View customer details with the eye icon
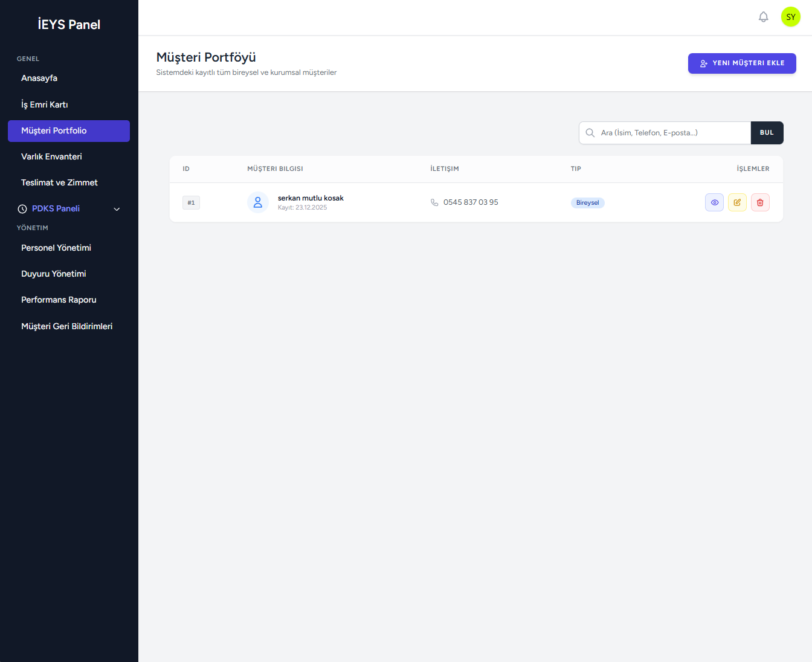Viewport: 812px width, 662px height. 714,202
